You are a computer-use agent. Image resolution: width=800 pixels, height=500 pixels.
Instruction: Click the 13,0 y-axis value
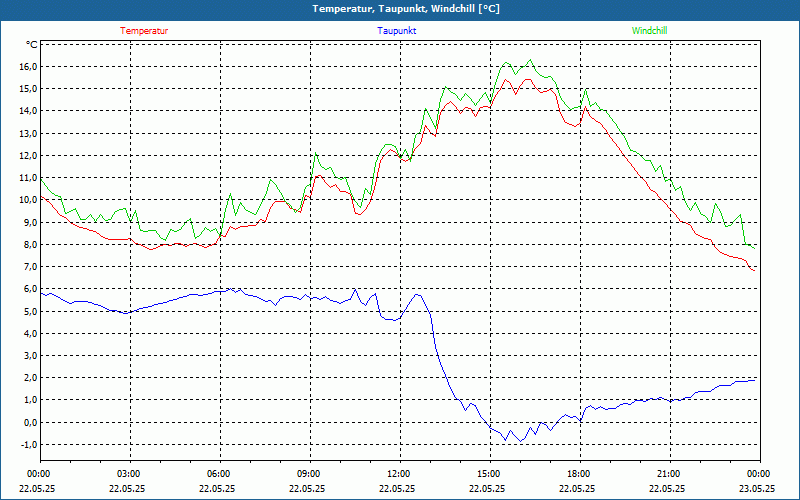(x=26, y=133)
